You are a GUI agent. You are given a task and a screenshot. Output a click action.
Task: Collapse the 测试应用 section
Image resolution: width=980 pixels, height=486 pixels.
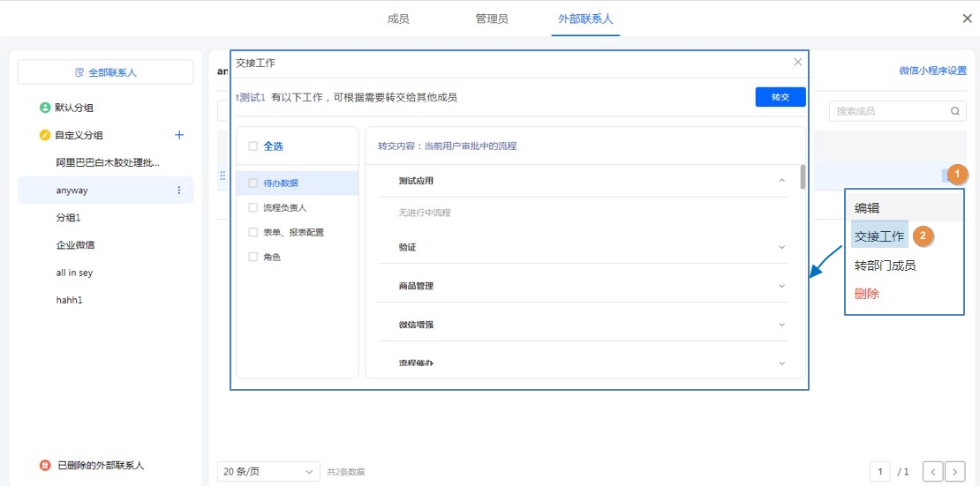tap(781, 181)
